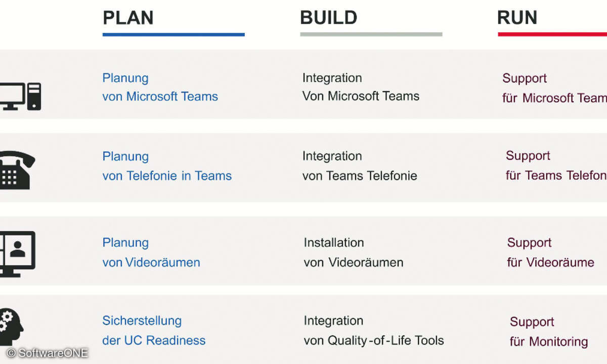Open the BUILD column heading
The image size is (607, 364).
[x=328, y=18]
